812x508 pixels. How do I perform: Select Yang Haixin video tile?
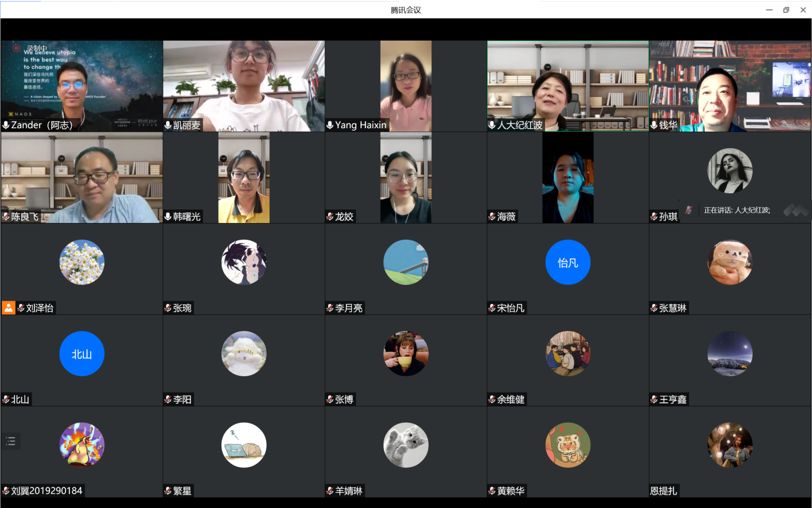point(406,86)
